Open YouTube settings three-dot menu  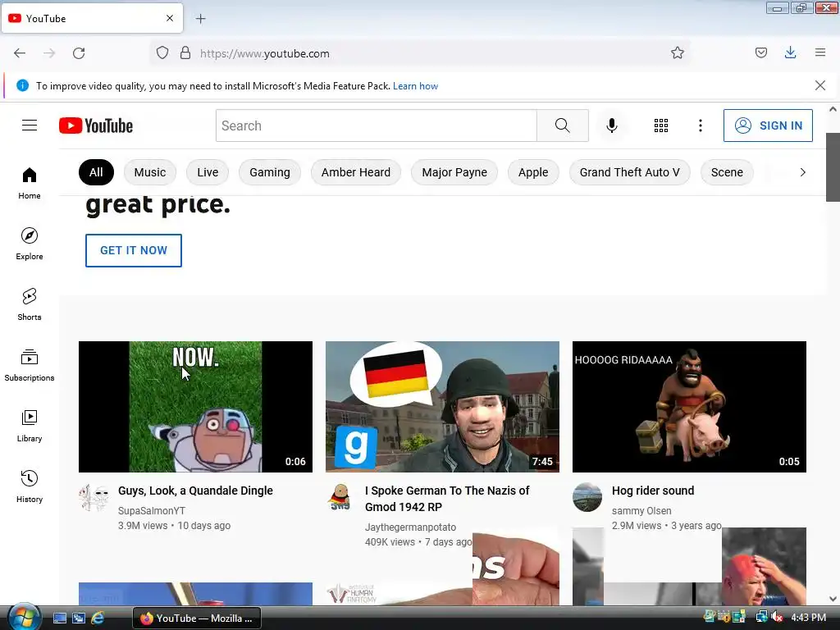tap(701, 126)
